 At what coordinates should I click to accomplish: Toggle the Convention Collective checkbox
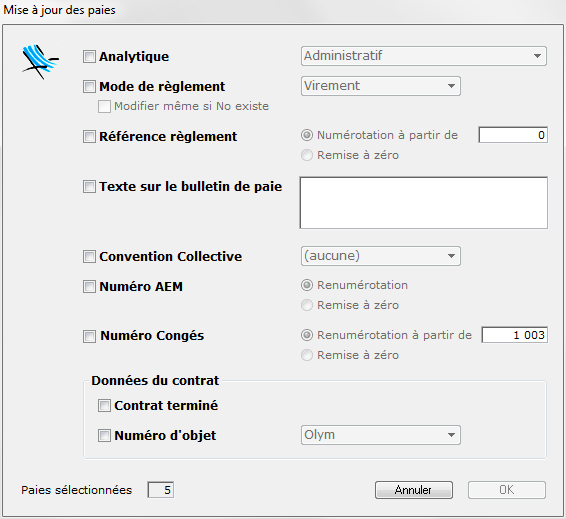pos(89,257)
